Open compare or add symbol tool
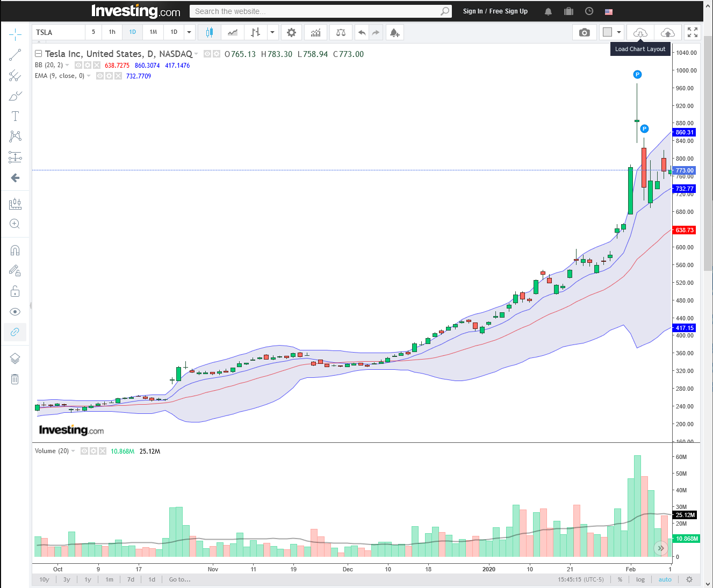The width and height of the screenshot is (713, 588). point(341,33)
